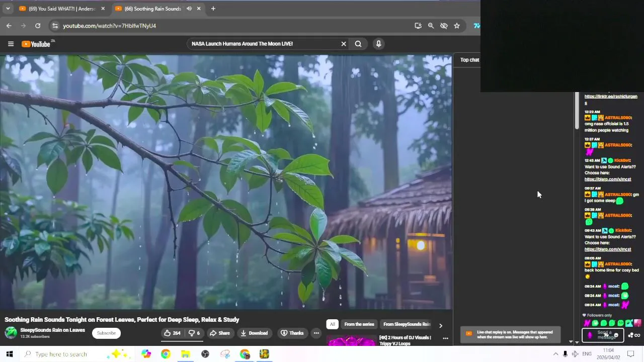
Task: Open SleepySounds channel avatar
Action: (x=11, y=333)
